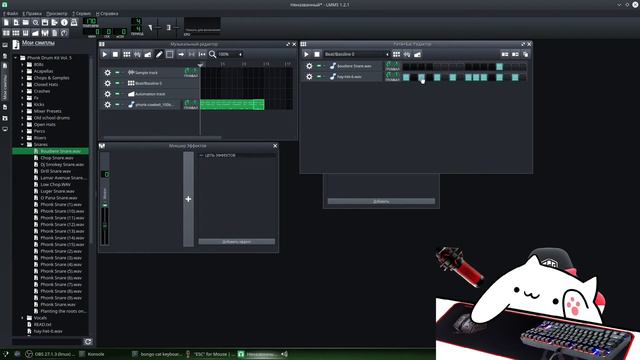Expand the 808s folder
Screen dimensions: 640x360
click(x=22, y=64)
